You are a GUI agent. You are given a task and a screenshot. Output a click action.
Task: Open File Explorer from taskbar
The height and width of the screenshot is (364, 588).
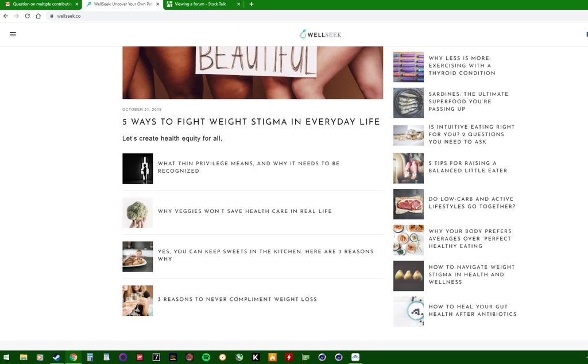coord(24,357)
